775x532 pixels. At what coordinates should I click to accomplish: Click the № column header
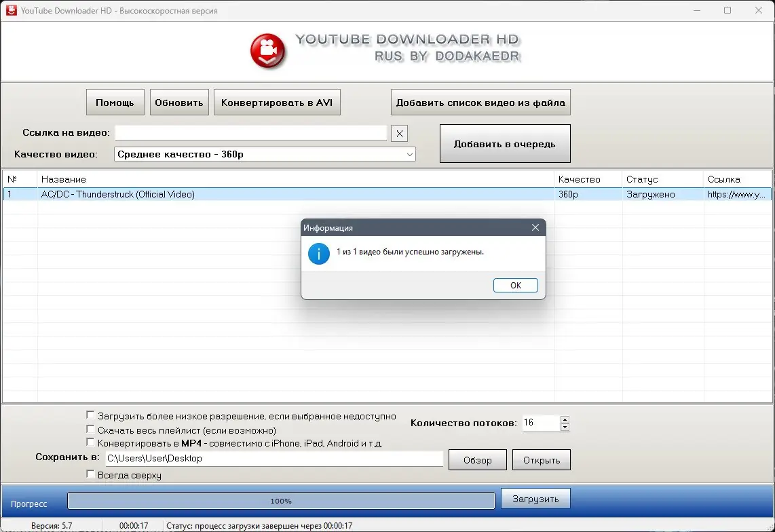pos(20,179)
